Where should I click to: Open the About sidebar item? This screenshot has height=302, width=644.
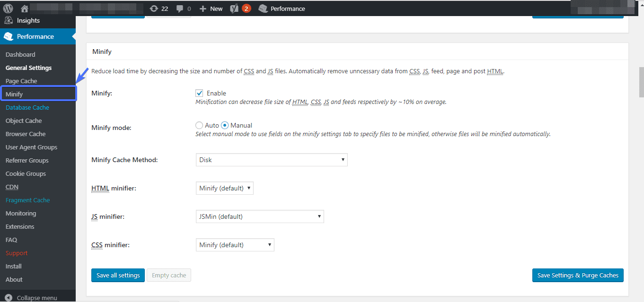(14, 279)
